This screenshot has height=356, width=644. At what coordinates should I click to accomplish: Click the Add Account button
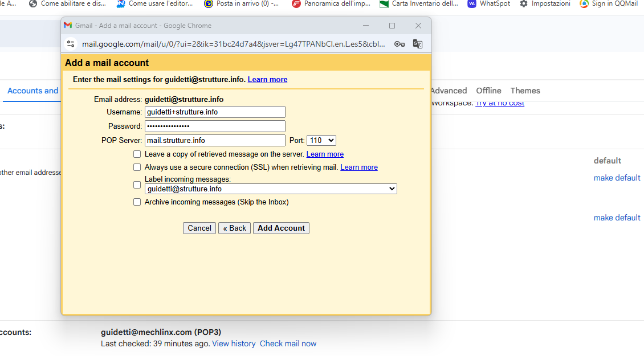(x=281, y=228)
